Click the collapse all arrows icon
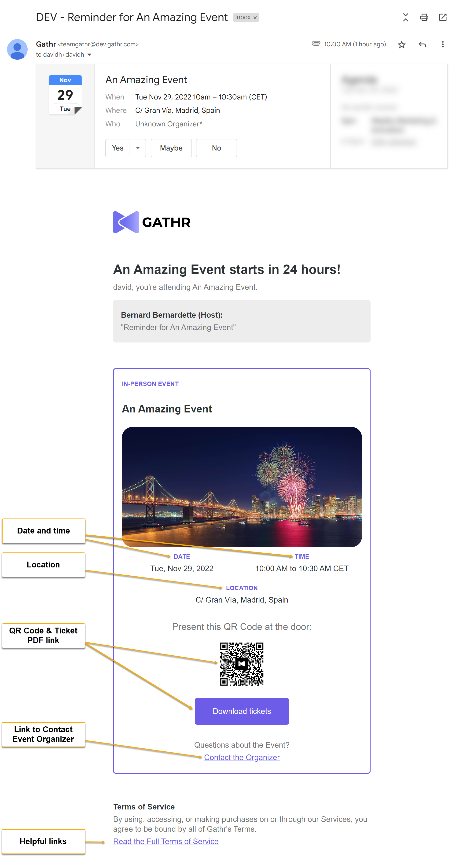The height and width of the screenshot is (868, 456). (x=405, y=18)
